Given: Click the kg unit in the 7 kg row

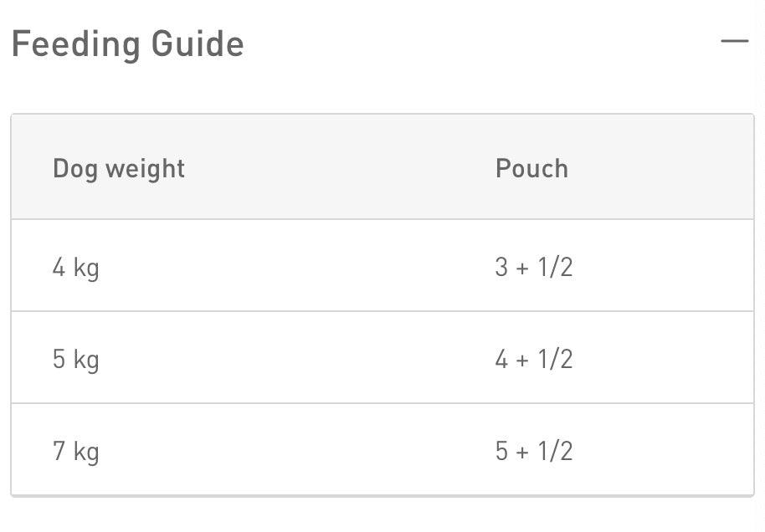Looking at the screenshot, I should tap(86, 453).
